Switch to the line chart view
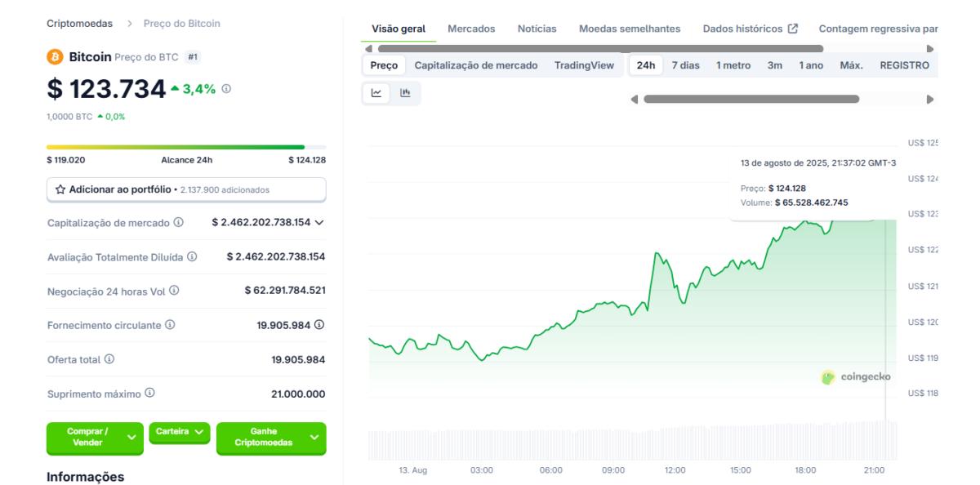This screenshot has height=485, width=980. pyautogui.click(x=376, y=94)
